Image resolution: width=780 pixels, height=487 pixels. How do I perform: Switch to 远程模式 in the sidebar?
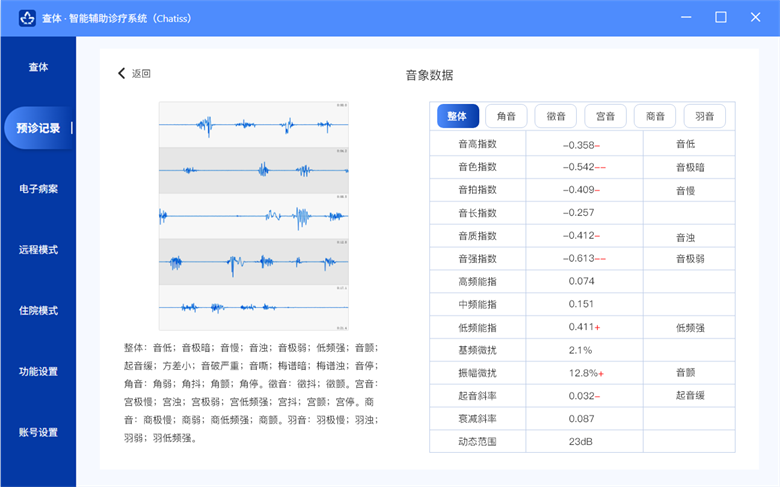click(x=38, y=250)
